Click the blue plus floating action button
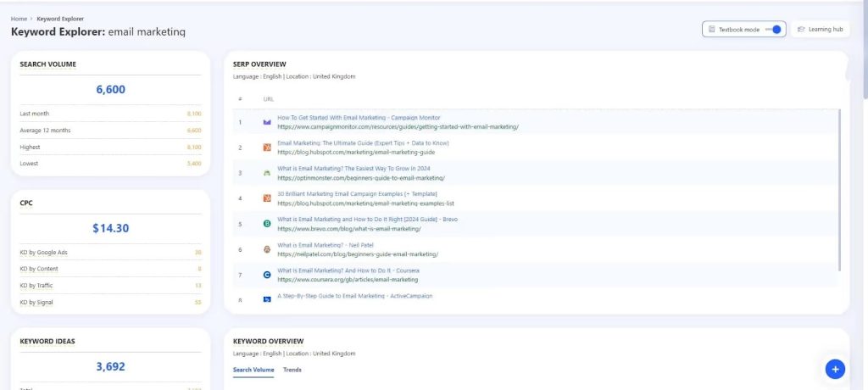 pyautogui.click(x=835, y=369)
